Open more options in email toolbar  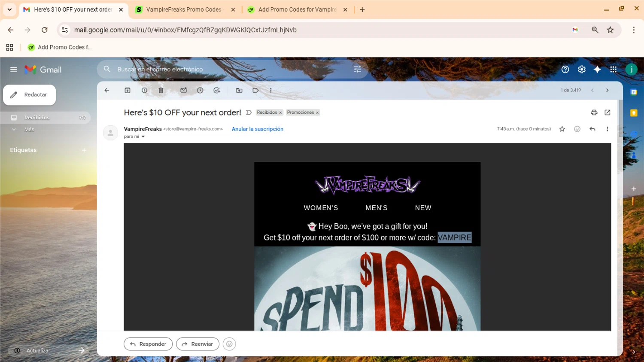[x=270, y=90]
